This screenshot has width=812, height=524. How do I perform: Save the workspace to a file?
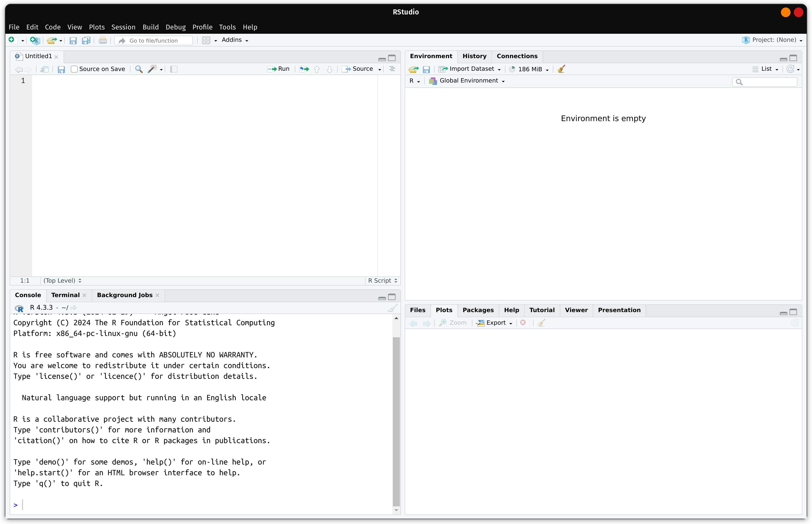click(x=426, y=69)
